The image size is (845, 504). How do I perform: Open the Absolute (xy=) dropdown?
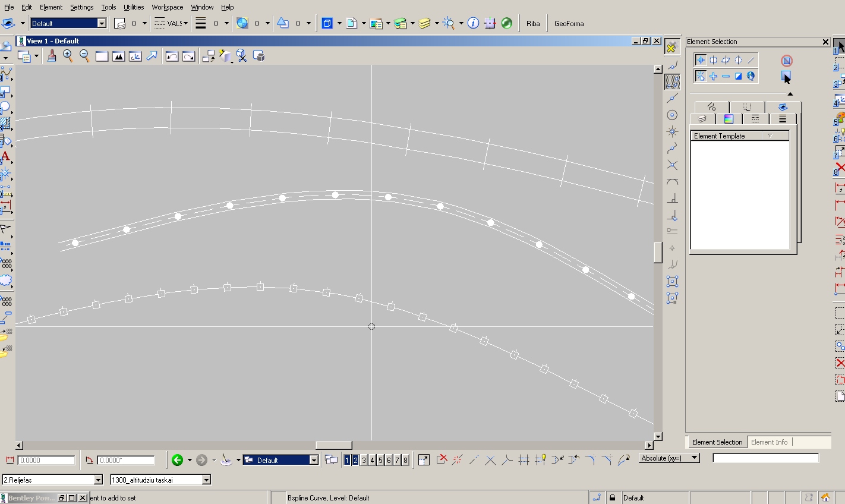pos(669,458)
